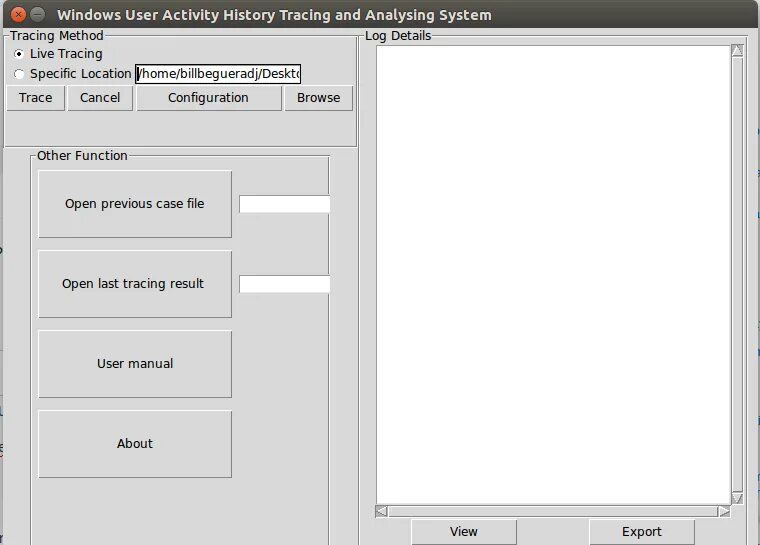Viewport: 760px width, 545px height.
Task: Click the View button under Log Details
Action: pyautogui.click(x=464, y=532)
